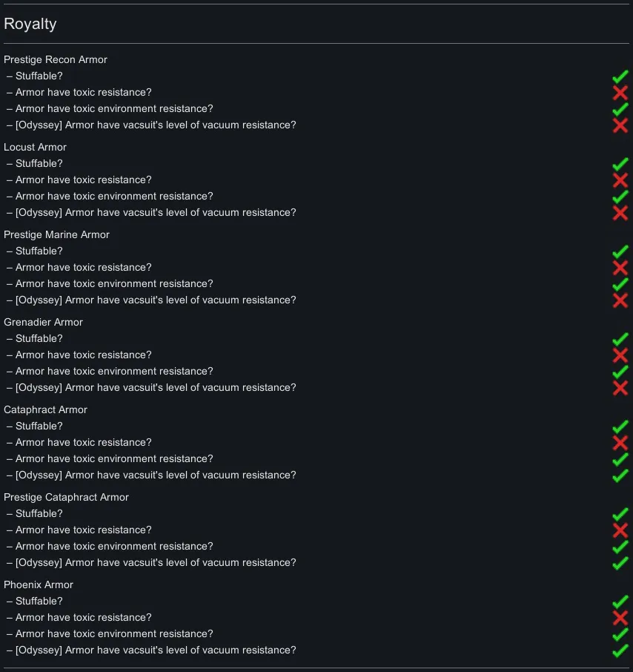Click red X for Locust Armor vacuum resistance
Screen dimensions: 633x672
620,213
